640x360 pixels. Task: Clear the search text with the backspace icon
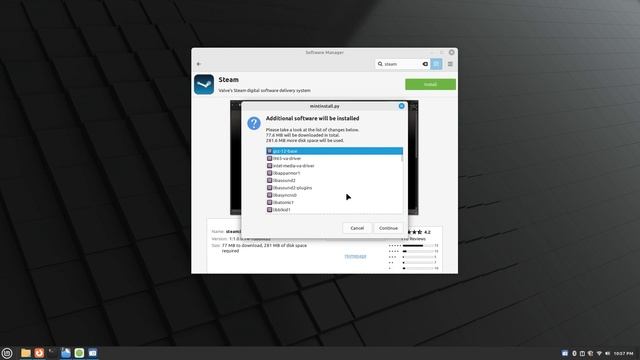[425, 64]
